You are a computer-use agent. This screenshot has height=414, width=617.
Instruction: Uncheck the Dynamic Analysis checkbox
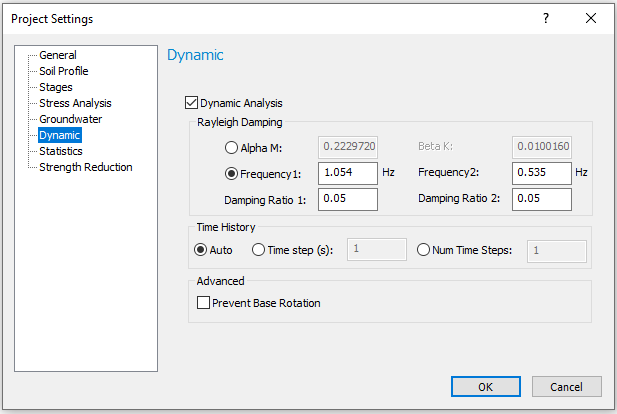pyautogui.click(x=191, y=103)
